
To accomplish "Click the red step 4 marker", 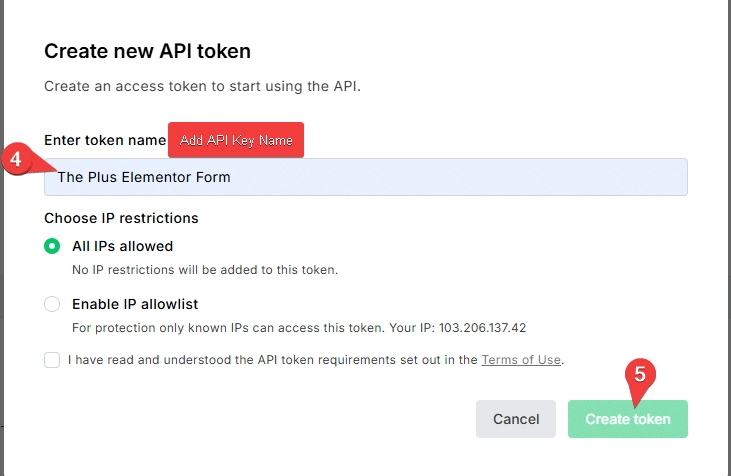I will click(x=18, y=160).
